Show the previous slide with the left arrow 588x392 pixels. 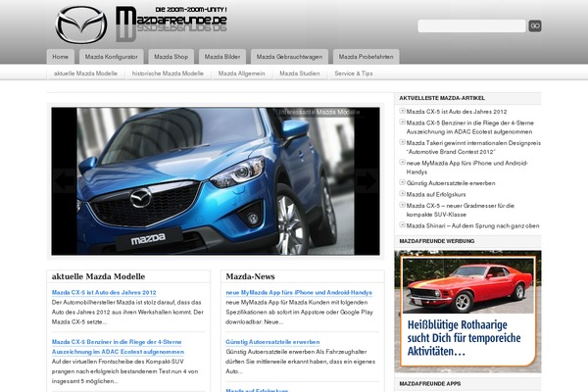65,180
